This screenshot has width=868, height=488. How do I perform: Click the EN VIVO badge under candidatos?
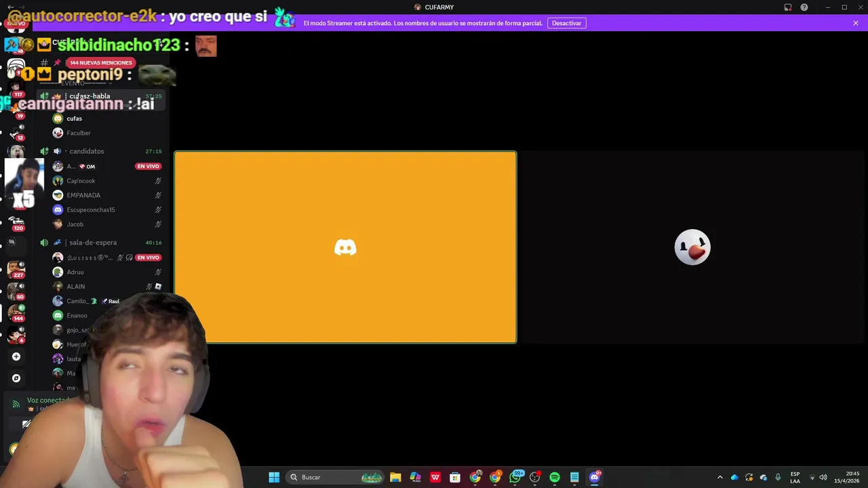pos(148,166)
